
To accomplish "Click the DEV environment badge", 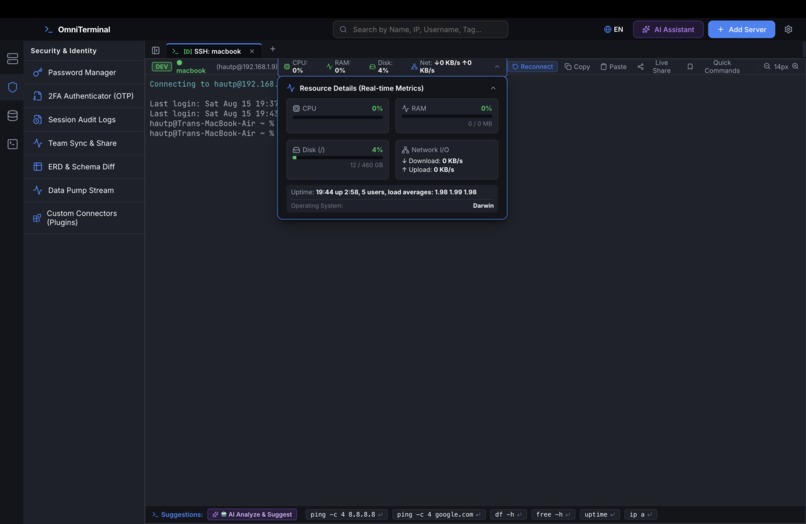I will (x=161, y=66).
